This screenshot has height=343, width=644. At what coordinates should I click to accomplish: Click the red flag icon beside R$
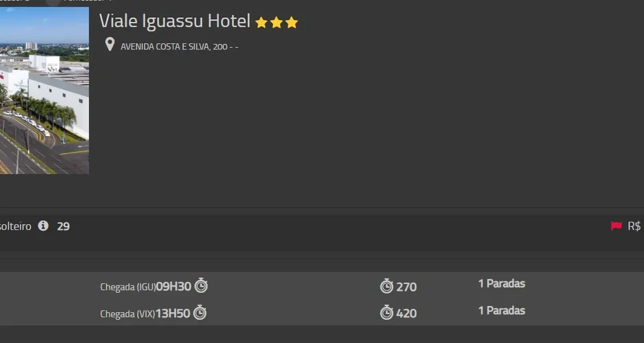click(x=616, y=226)
